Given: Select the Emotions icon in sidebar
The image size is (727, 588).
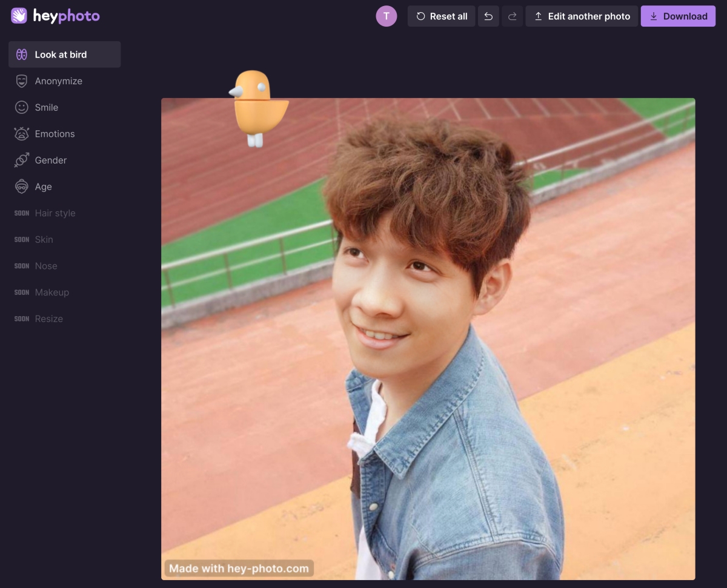Looking at the screenshot, I should coord(22,134).
